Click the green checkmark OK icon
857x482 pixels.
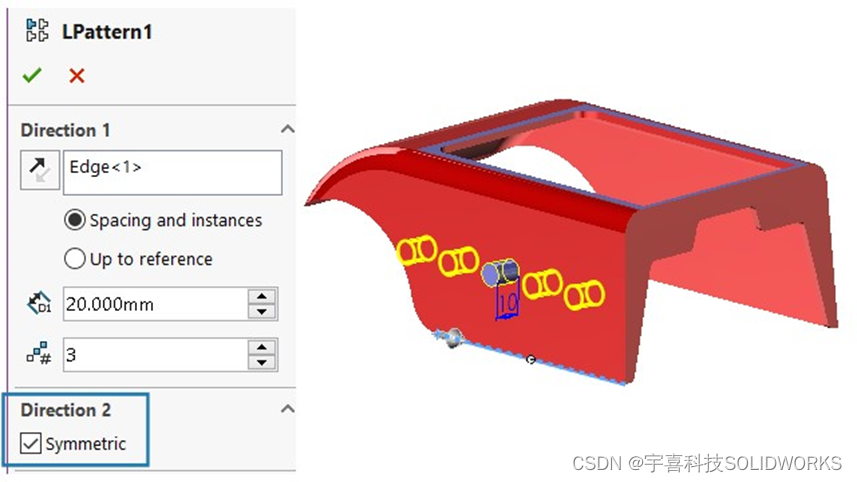pyautogui.click(x=32, y=75)
